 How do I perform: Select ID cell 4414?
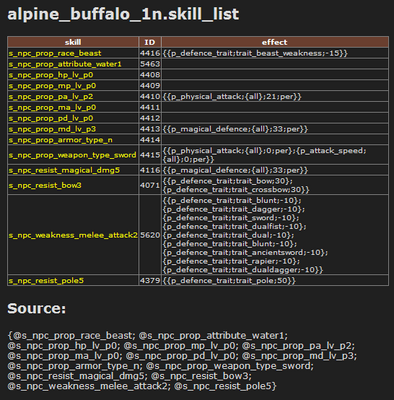(x=150, y=140)
